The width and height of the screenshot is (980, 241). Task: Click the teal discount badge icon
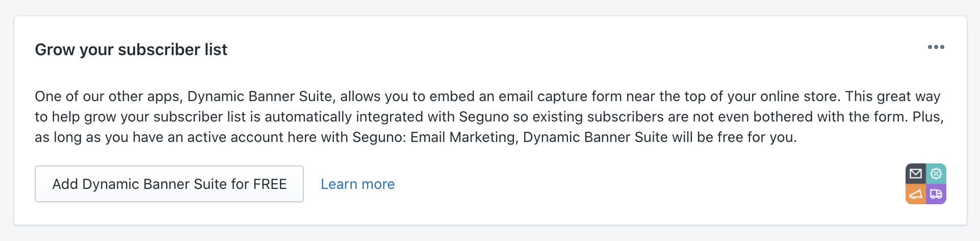tap(936, 174)
